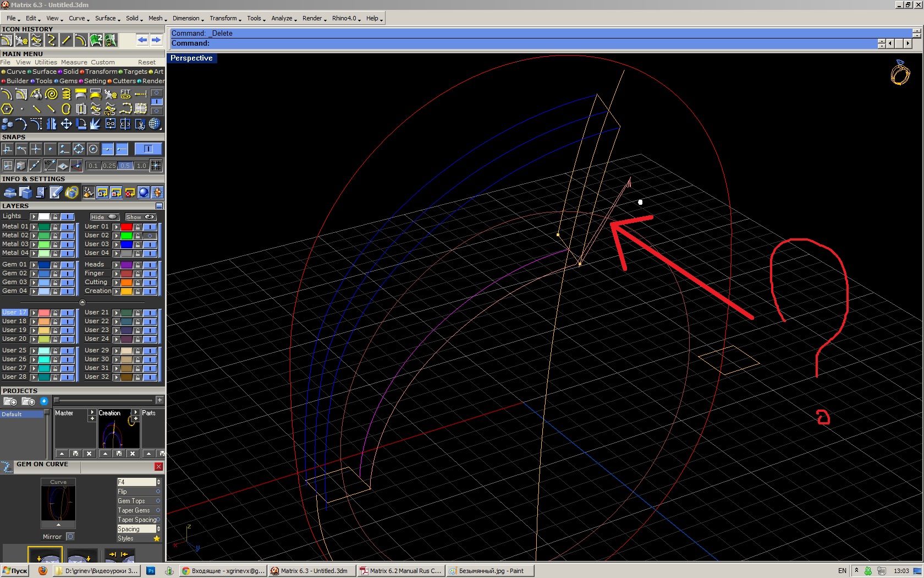The height and width of the screenshot is (578, 924).
Task: Click the fillet curves tool icon
Action: click(x=36, y=124)
